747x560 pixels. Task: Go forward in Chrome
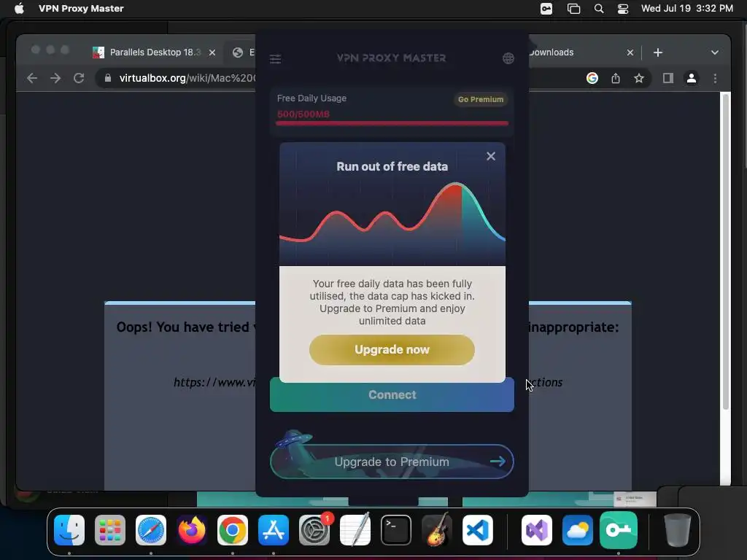[x=55, y=78]
